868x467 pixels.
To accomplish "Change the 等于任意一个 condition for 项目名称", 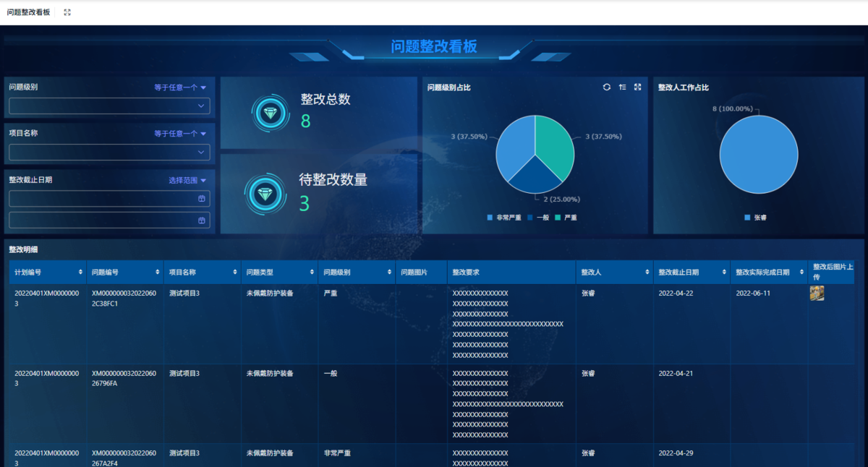I will 180,134.
